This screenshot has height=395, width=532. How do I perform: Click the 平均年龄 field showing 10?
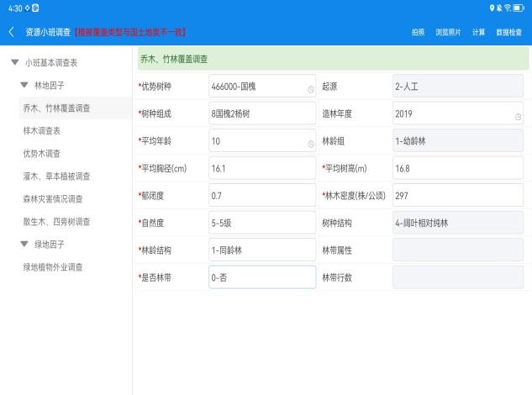pos(262,141)
